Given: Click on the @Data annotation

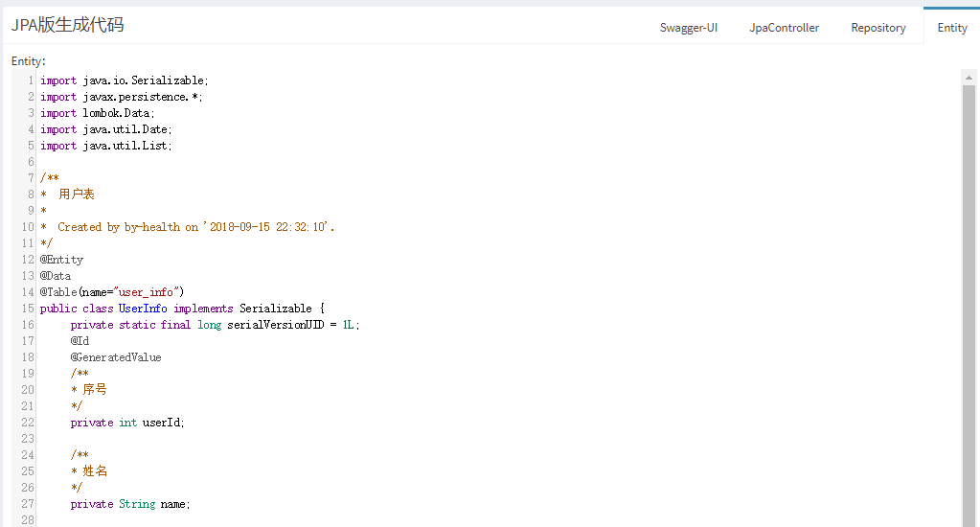Looking at the screenshot, I should 56,276.
